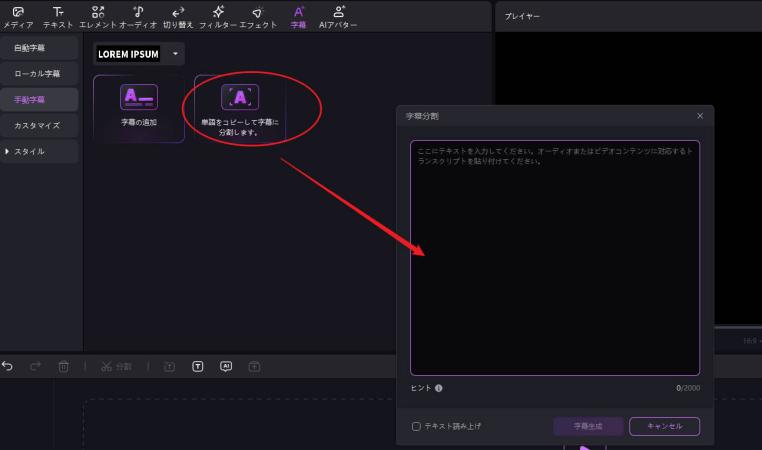Open the カスタマイズ sidebar tab
The height and width of the screenshot is (450, 762).
point(37,126)
